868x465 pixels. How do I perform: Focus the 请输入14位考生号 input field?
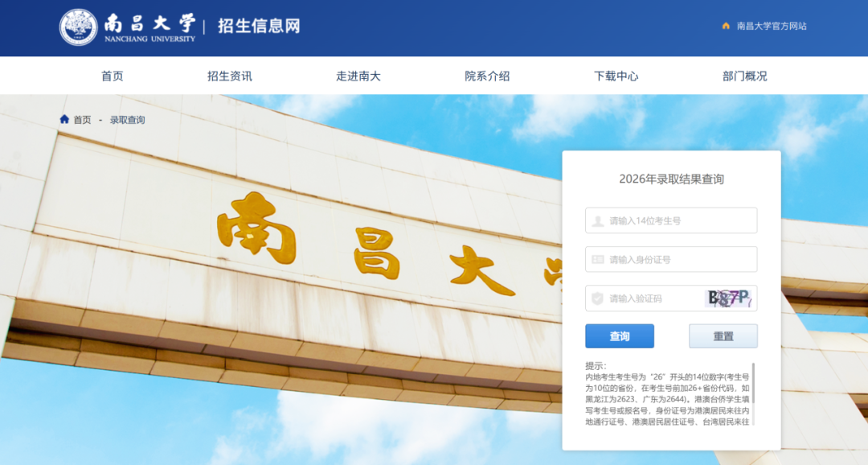671,220
